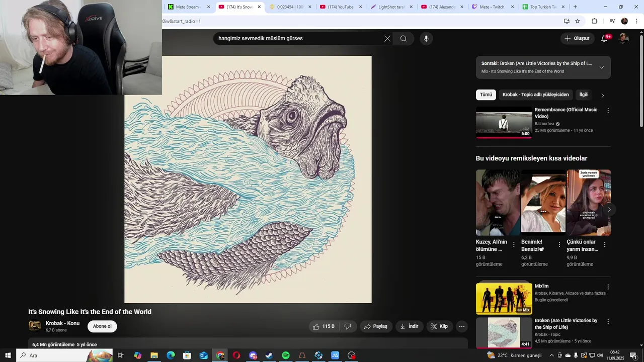Clear the YouTube search box text
644x362 pixels.
point(387,39)
